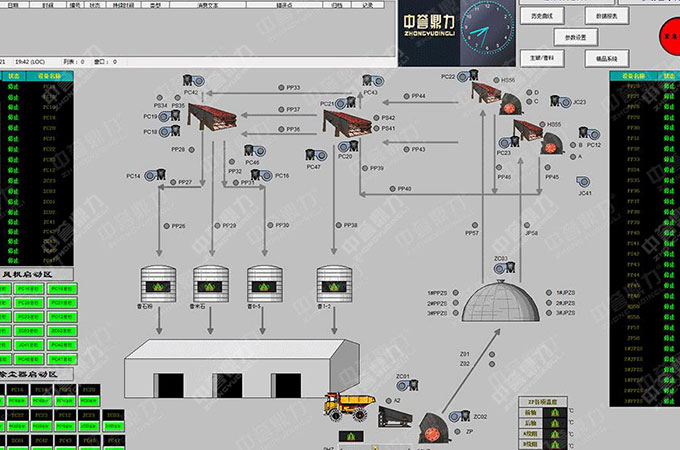Switch to the 精品系统 screen
Viewport: 680px width, 450px height.
607,58
